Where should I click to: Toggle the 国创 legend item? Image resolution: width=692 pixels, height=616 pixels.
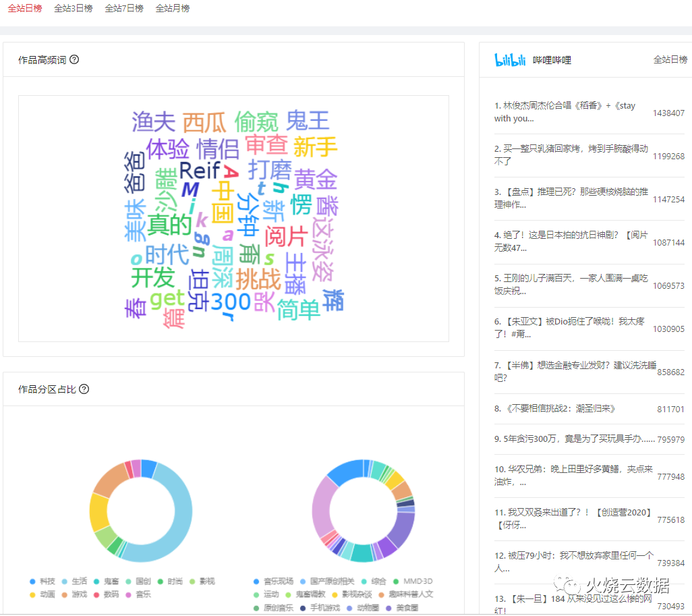coord(138,581)
